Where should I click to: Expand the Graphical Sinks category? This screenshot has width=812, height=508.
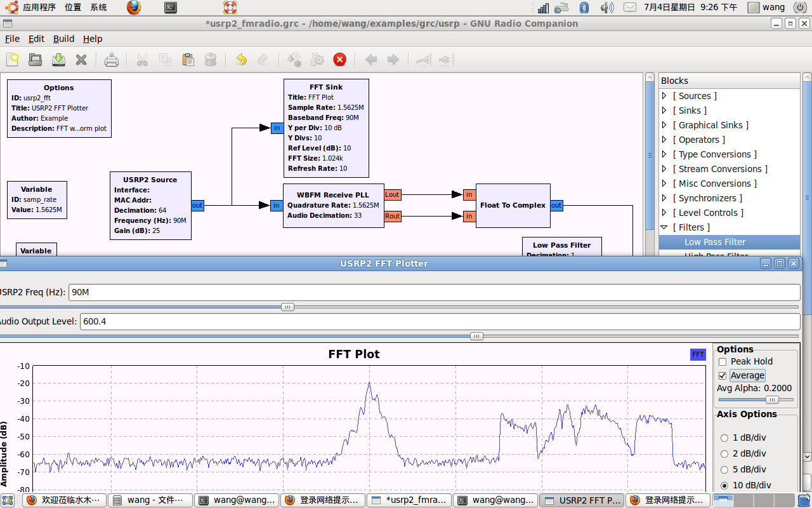[665, 125]
